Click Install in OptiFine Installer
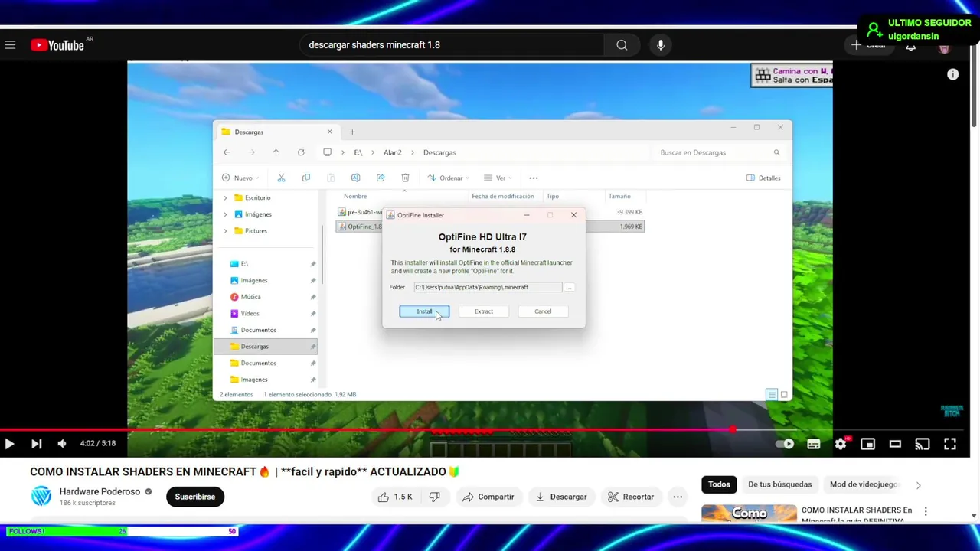 coord(424,311)
